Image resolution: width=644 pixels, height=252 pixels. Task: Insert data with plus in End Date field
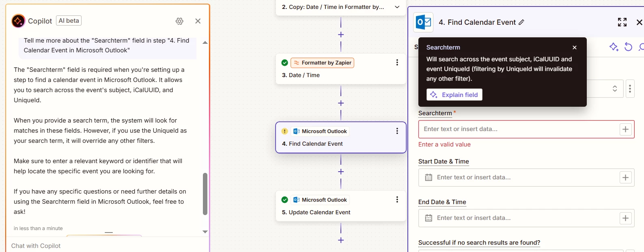tap(626, 218)
